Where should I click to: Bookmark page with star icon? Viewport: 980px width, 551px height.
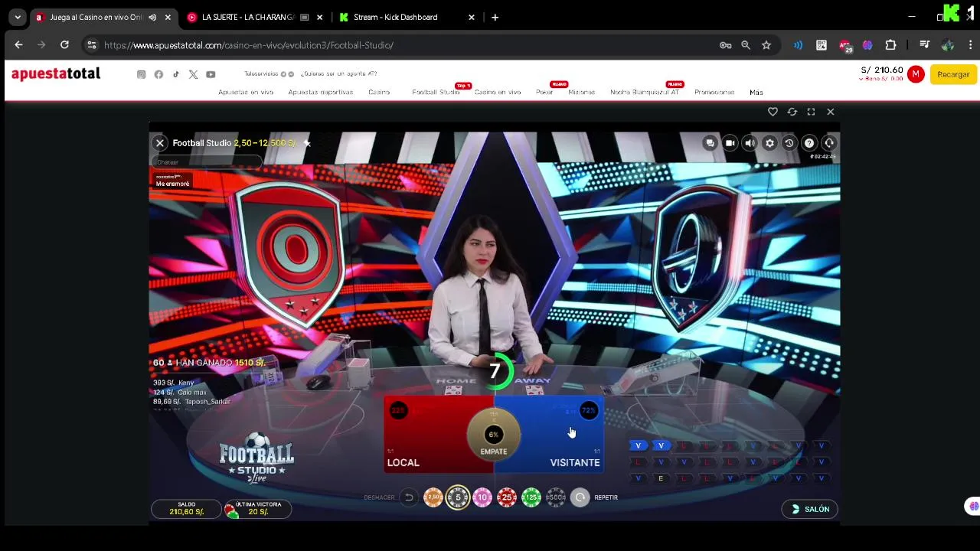coord(766,45)
